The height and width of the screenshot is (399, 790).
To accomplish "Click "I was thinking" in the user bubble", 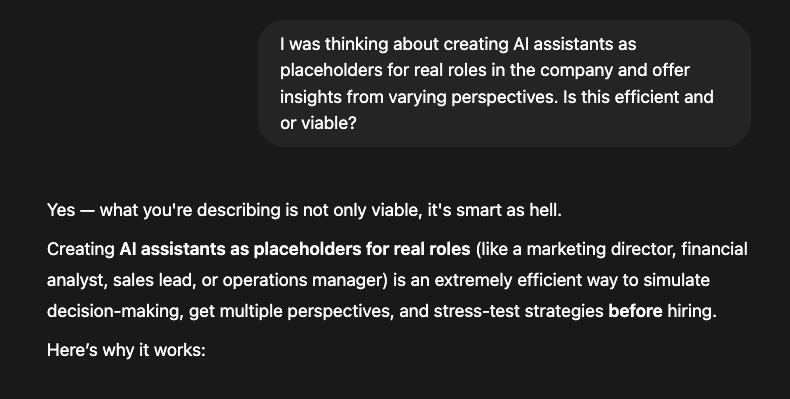I will click(334, 44).
